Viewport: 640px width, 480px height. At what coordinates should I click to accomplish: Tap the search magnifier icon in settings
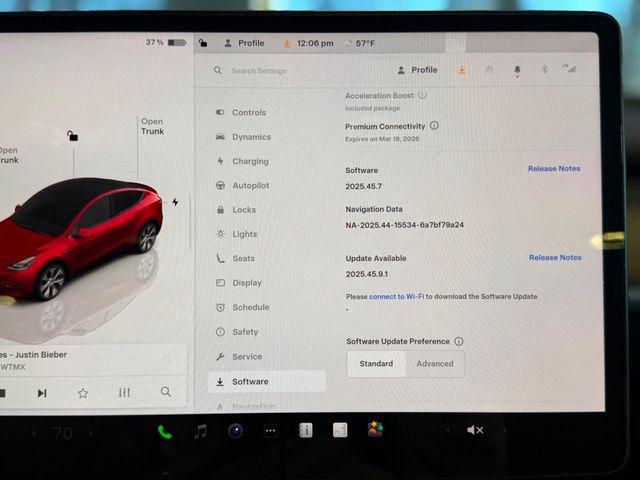(218, 70)
